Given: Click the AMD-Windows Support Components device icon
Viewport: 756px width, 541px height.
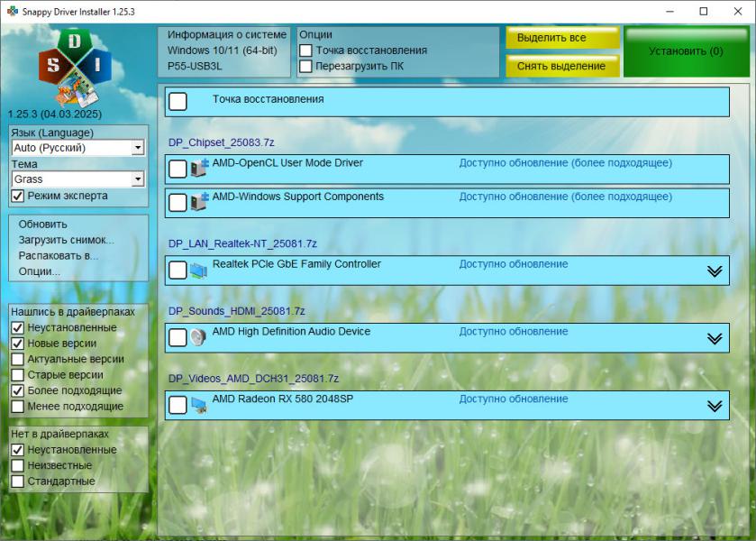Looking at the screenshot, I should point(199,202).
